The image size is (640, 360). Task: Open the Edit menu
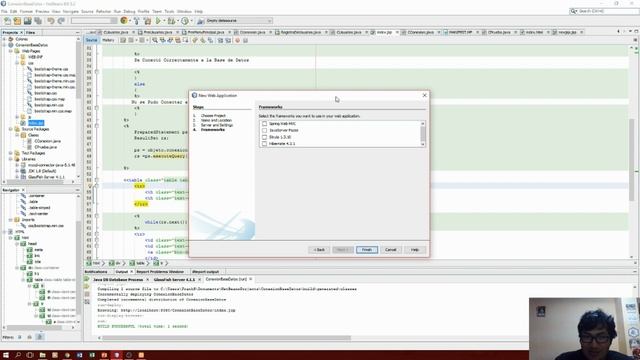click(13, 11)
